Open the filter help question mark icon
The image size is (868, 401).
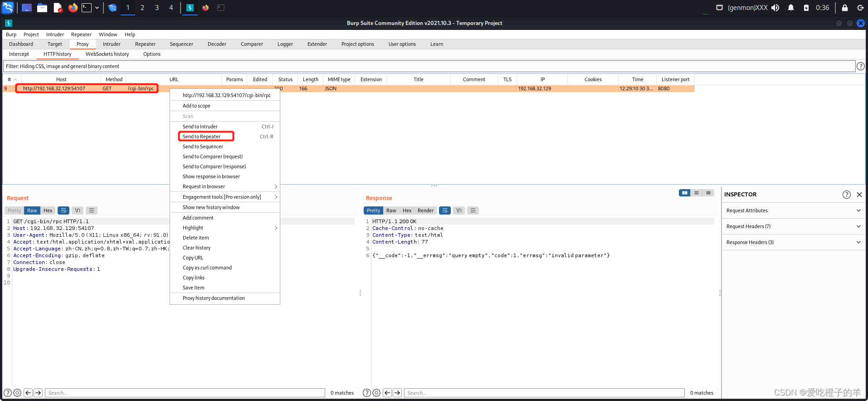860,66
